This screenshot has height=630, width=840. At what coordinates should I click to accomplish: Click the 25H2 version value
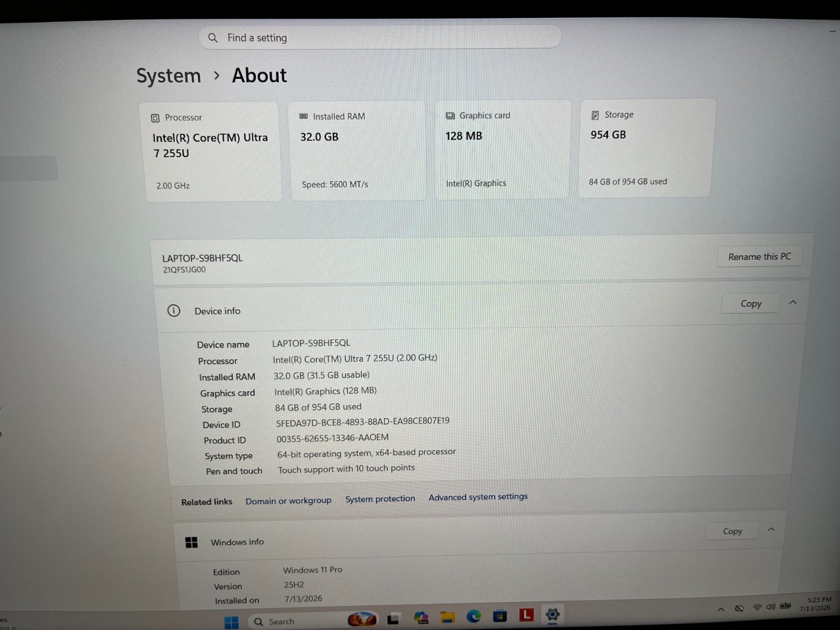click(294, 584)
